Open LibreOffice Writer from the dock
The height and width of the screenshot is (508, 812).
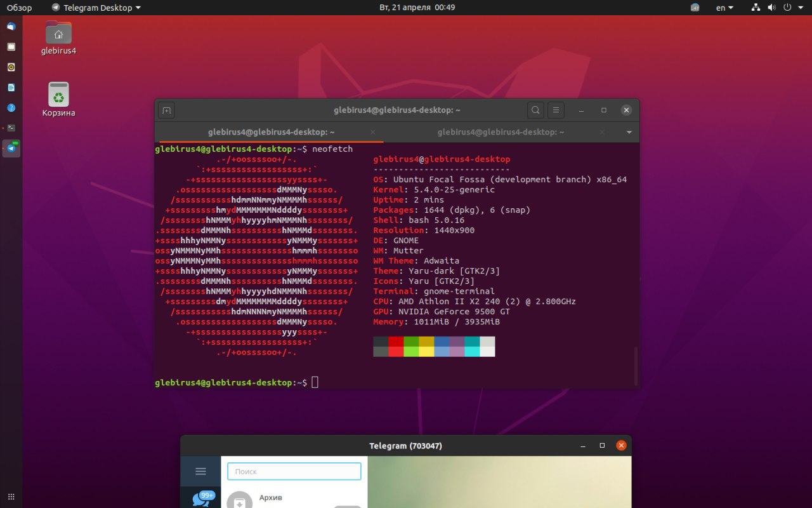[11, 88]
